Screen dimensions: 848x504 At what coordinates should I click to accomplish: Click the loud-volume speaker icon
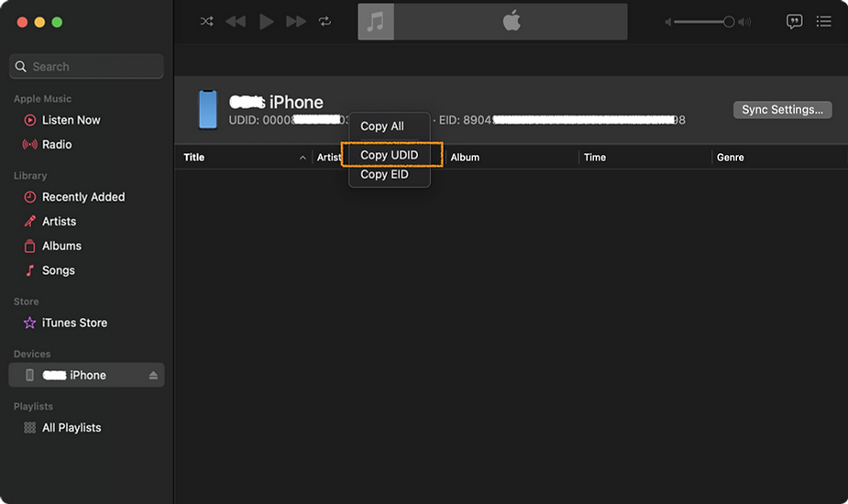[x=744, y=22]
